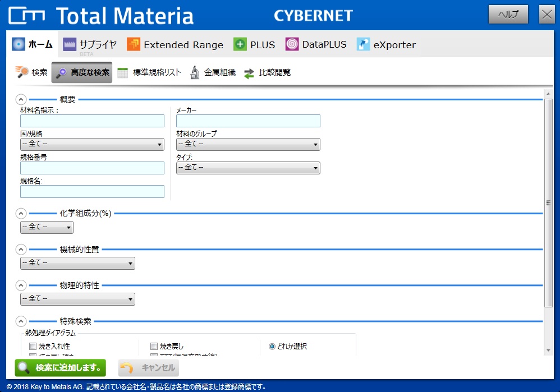This screenshot has height=392, width=560.
Task: Click the メーカー input field
Action: [248, 121]
